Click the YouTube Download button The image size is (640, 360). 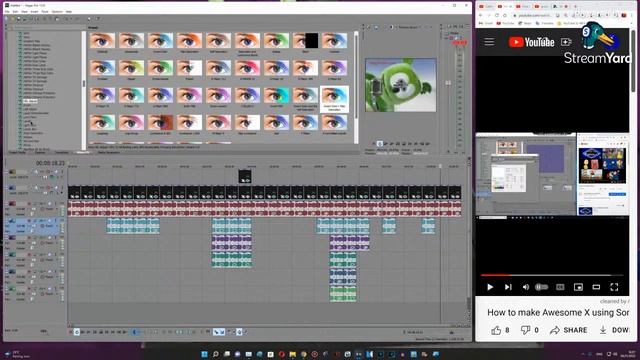[x=613, y=330]
